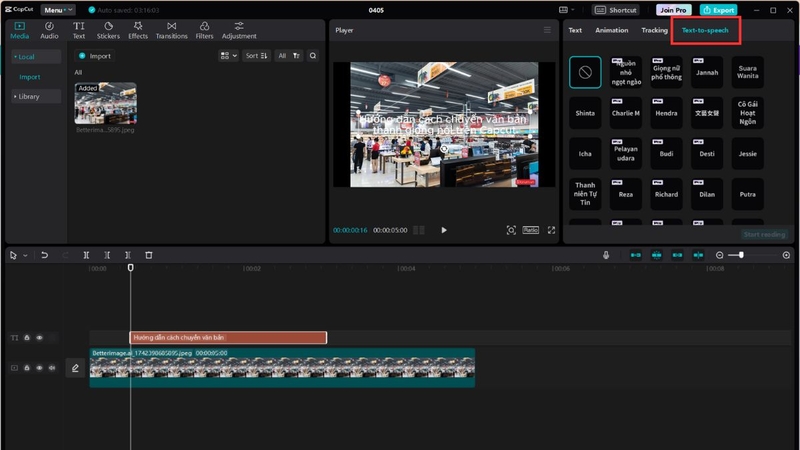Click the Export button

pyautogui.click(x=718, y=10)
